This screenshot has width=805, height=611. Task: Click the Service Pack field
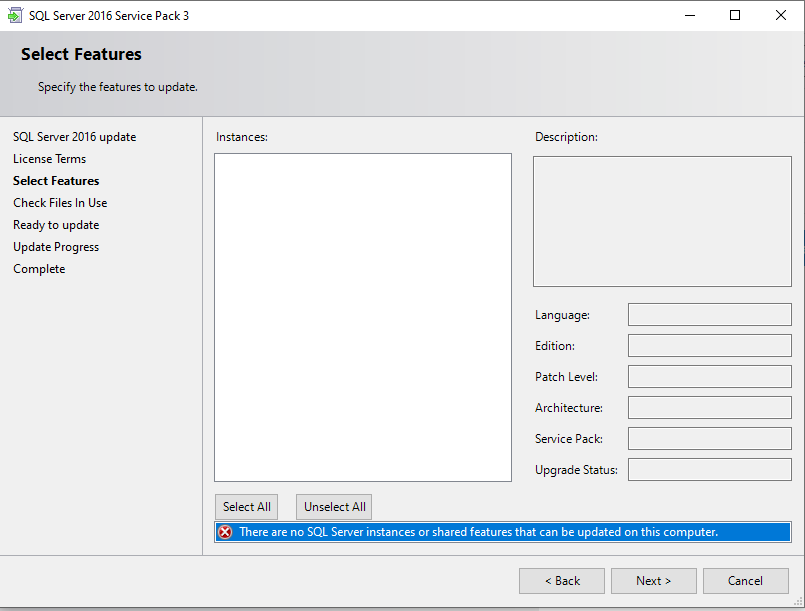[710, 438]
